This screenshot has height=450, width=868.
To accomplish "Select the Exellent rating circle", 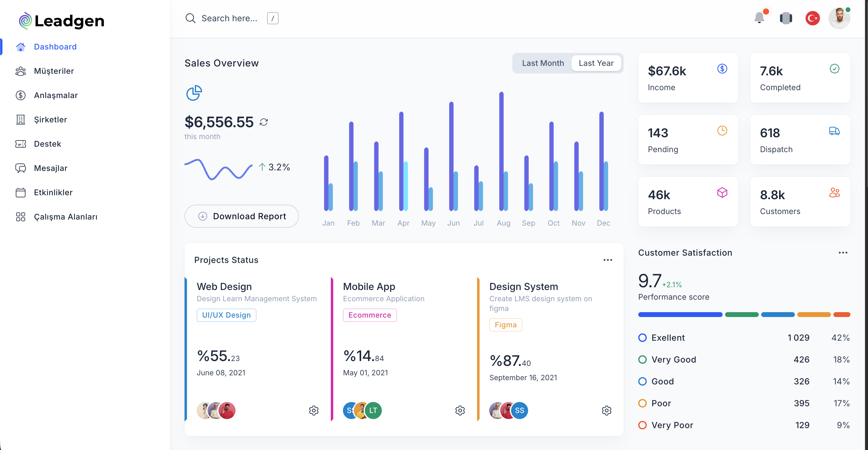I will [642, 337].
